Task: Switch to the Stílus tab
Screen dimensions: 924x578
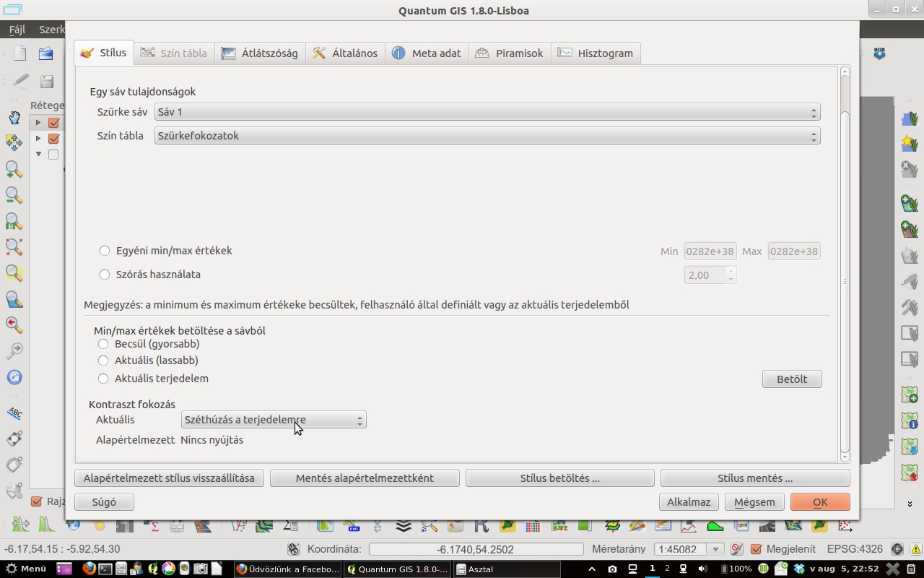Action: 103,53
